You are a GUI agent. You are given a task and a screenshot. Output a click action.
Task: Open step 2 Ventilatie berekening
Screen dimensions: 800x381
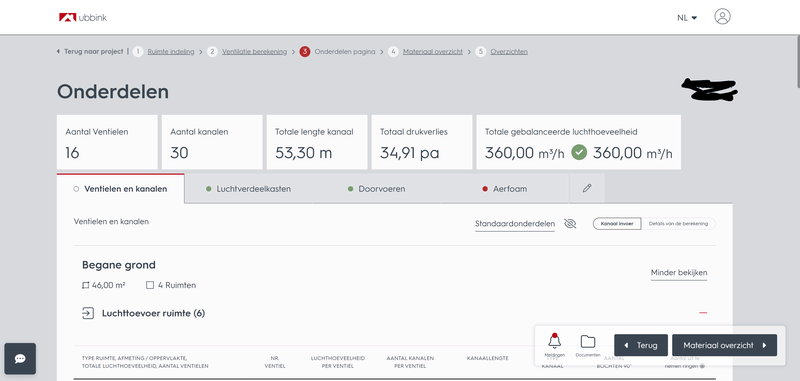click(254, 52)
